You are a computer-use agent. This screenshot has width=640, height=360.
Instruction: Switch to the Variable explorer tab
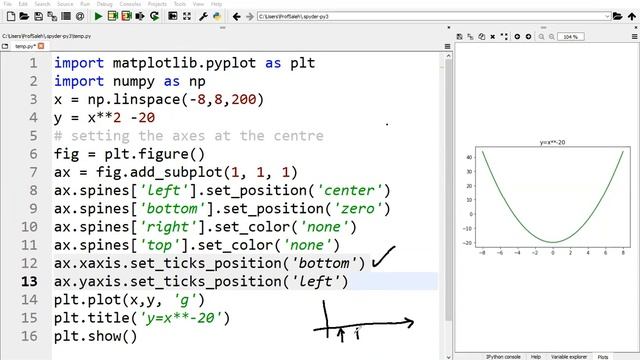coord(569,357)
